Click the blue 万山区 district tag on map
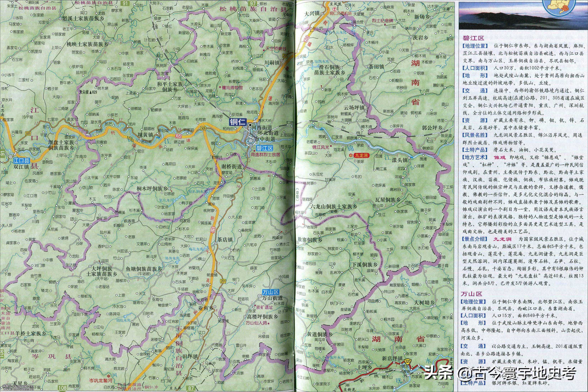The image size is (588, 392). pyautogui.click(x=271, y=292)
